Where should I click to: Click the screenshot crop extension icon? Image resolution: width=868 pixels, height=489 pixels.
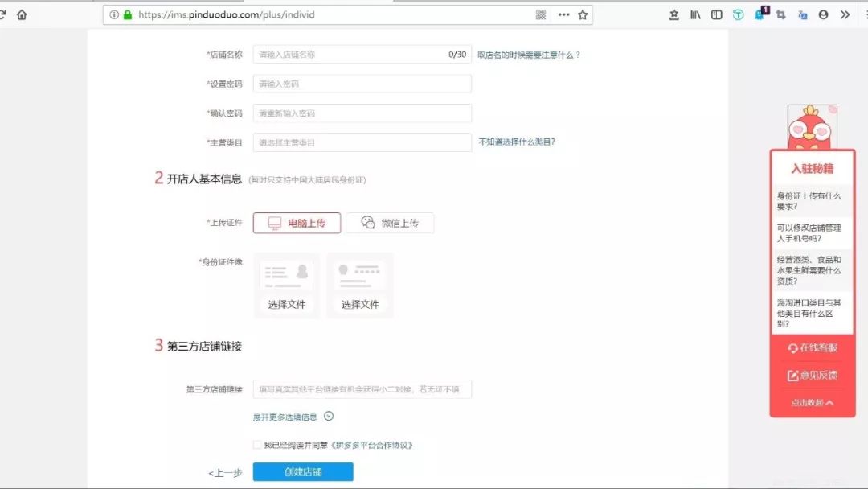780,14
